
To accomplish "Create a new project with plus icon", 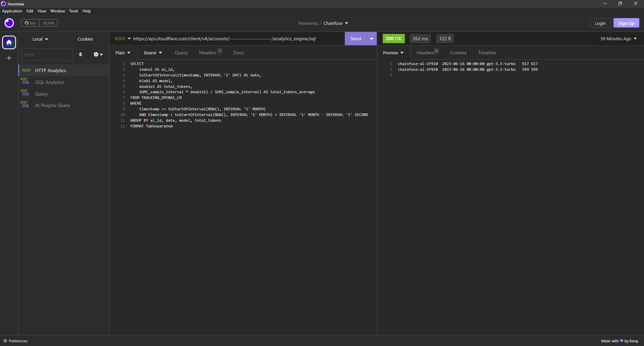I will tap(8, 58).
